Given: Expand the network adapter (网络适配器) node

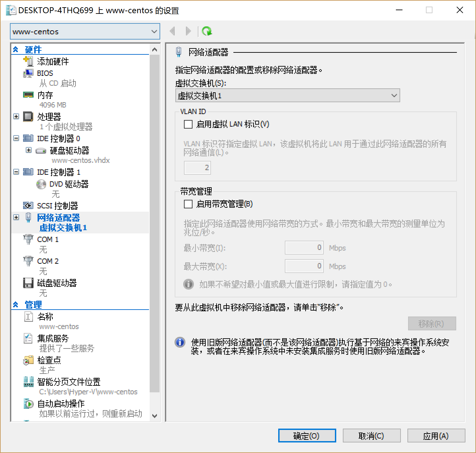Looking at the screenshot, I should (x=16, y=217).
